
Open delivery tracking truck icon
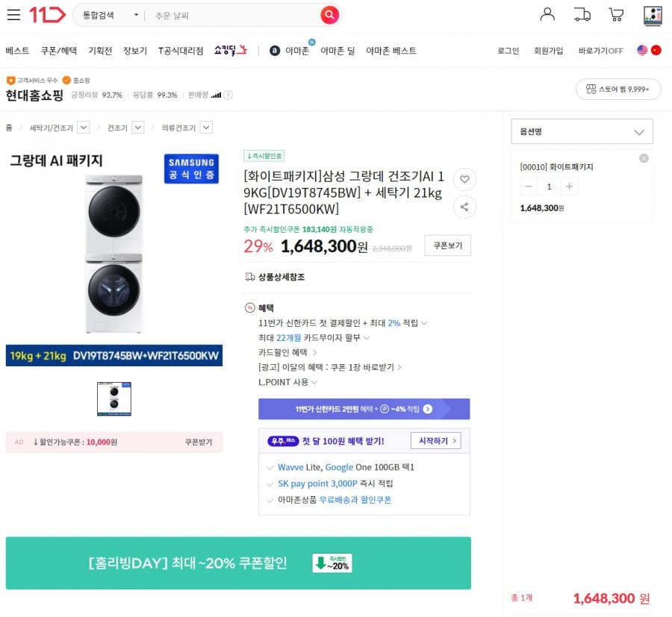coord(582,15)
